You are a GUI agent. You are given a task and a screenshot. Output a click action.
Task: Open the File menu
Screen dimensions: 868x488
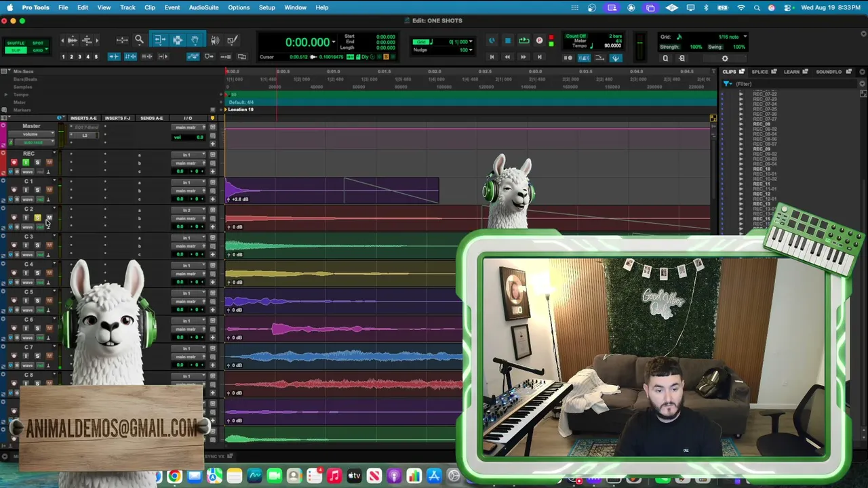tap(63, 7)
